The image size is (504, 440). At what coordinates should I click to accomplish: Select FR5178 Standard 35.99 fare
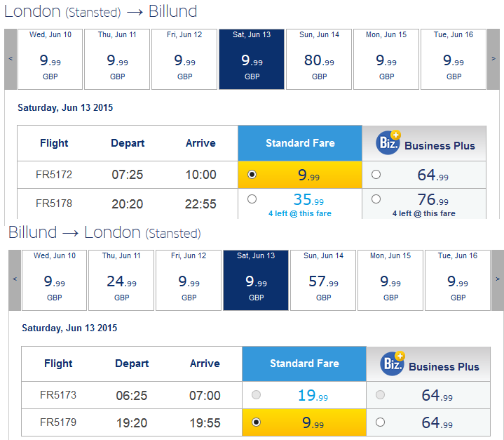point(252,199)
